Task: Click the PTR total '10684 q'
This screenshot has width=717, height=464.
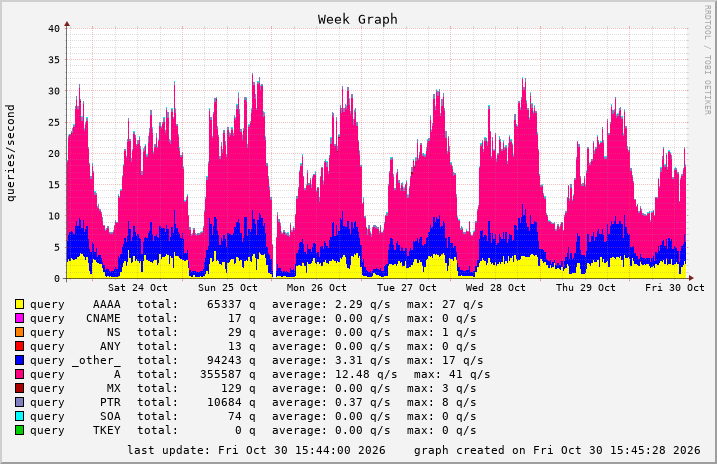Action: (231, 402)
